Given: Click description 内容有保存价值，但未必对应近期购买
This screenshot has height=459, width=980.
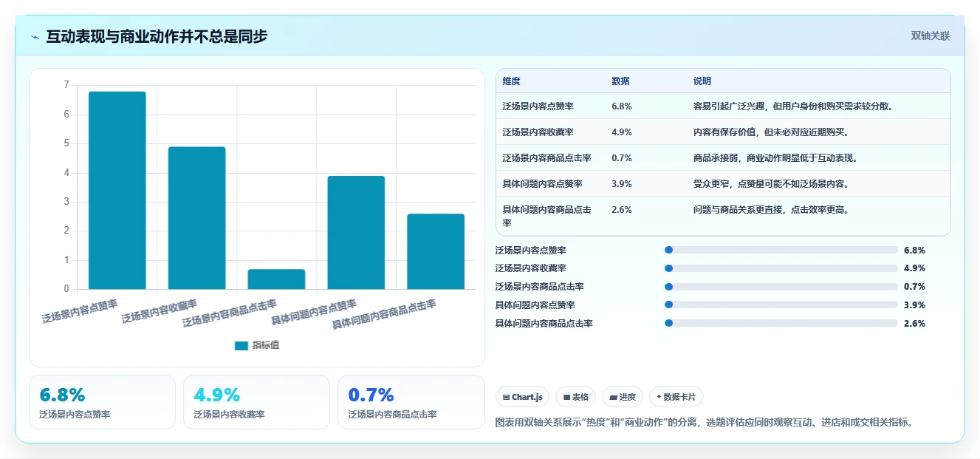Looking at the screenshot, I should pyautogui.click(x=771, y=132).
